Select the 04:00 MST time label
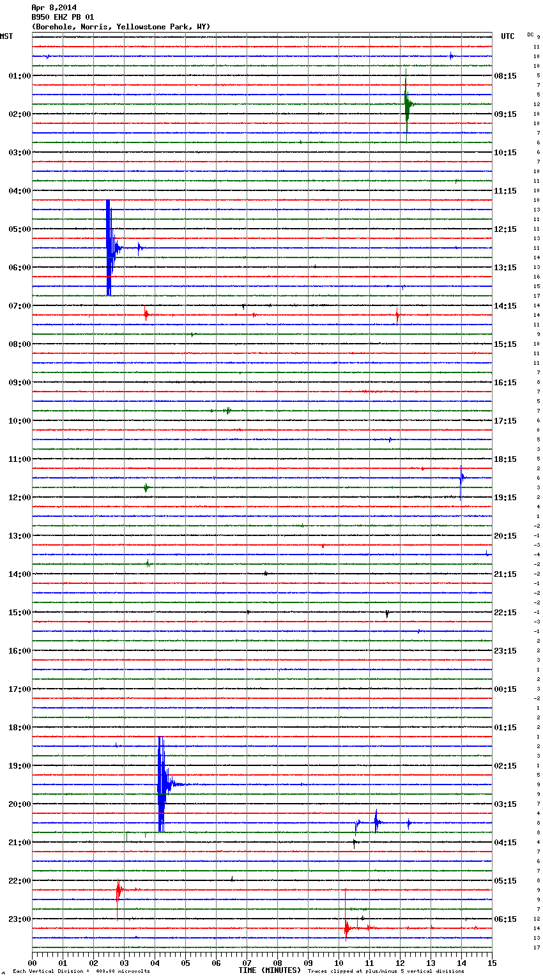This screenshot has height=980, width=543. [19, 191]
